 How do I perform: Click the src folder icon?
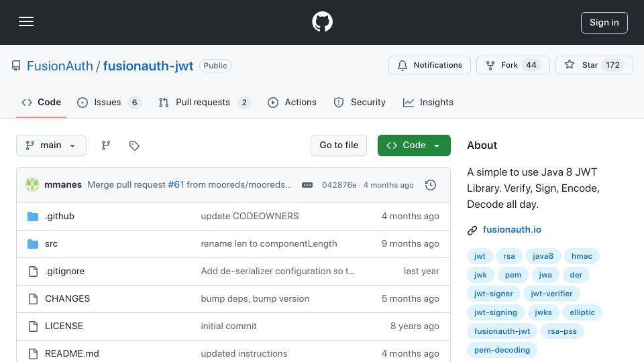(x=33, y=244)
